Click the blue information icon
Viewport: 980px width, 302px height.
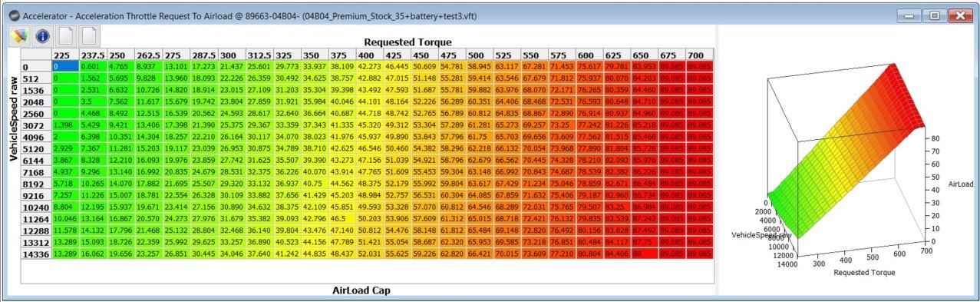coord(42,35)
